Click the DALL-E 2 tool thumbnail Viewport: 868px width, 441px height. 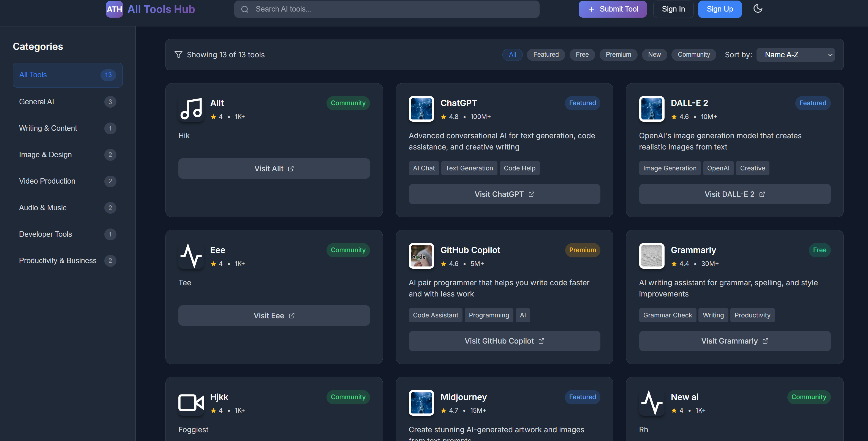tap(651, 109)
